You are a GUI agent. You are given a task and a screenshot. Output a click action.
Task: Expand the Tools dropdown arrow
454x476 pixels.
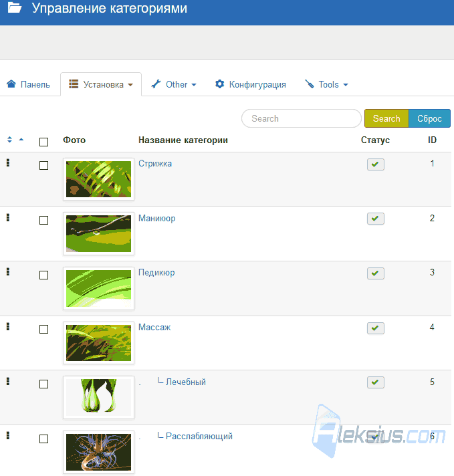[x=345, y=85]
